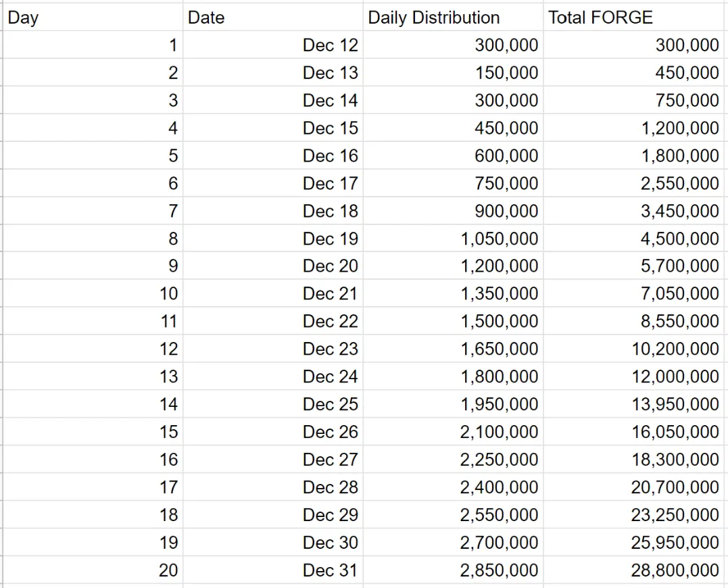Click the 4,500,000 total FORGE cell
The width and height of the screenshot is (728, 588).
coord(634,239)
